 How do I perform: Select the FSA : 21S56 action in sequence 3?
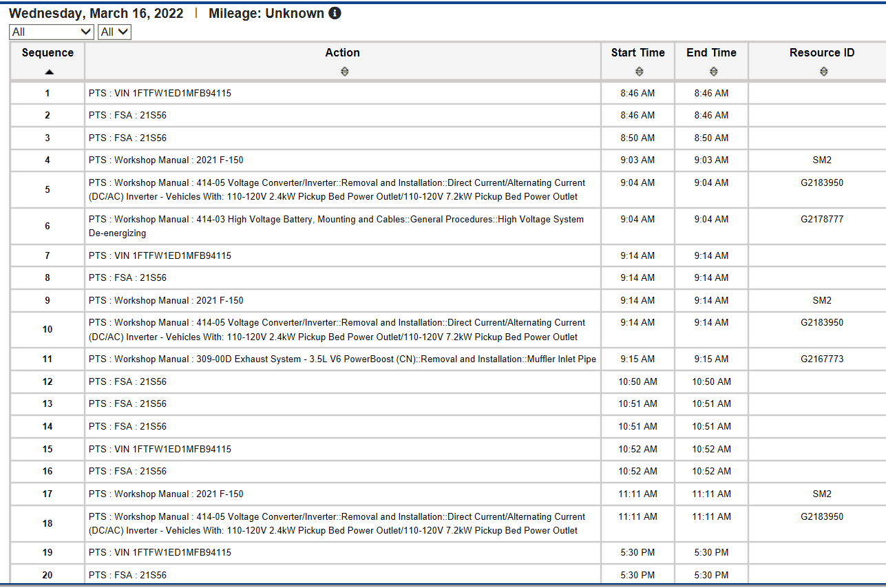[127, 138]
